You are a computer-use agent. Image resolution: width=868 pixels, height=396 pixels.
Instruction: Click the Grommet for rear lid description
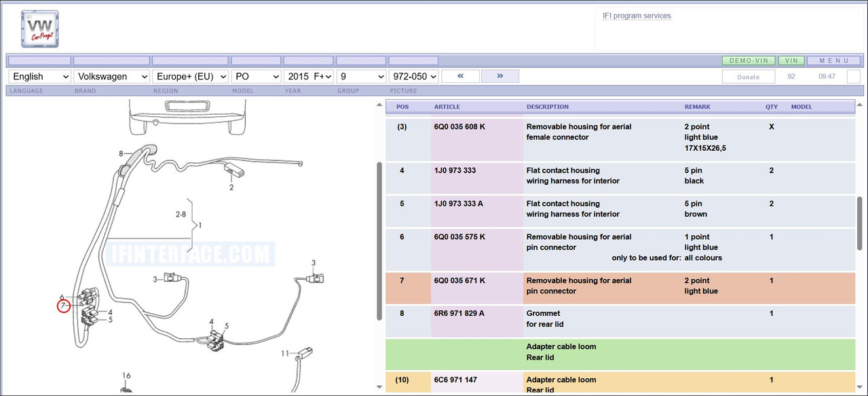(545, 319)
